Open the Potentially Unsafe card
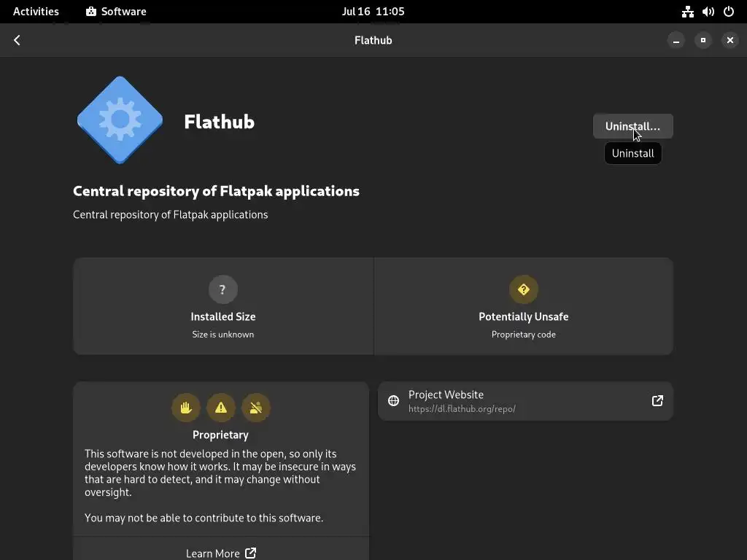The height and width of the screenshot is (560, 747). point(524,306)
